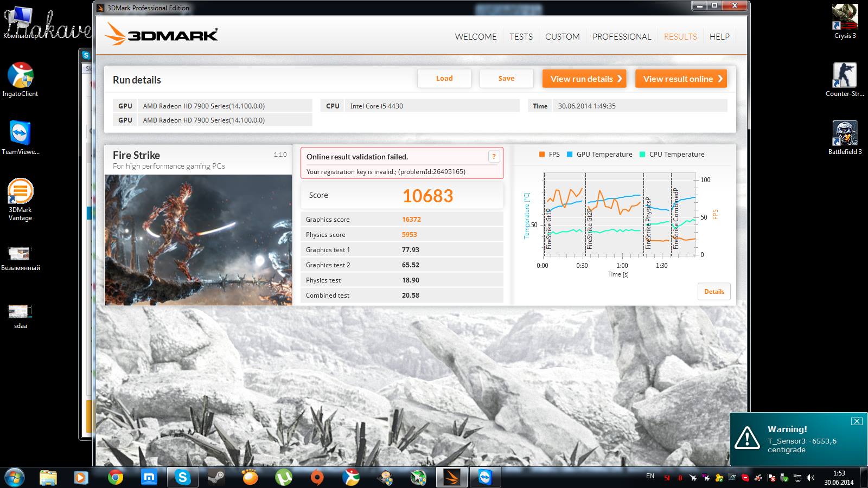
Task: Open the HELP tab
Action: [x=719, y=36]
